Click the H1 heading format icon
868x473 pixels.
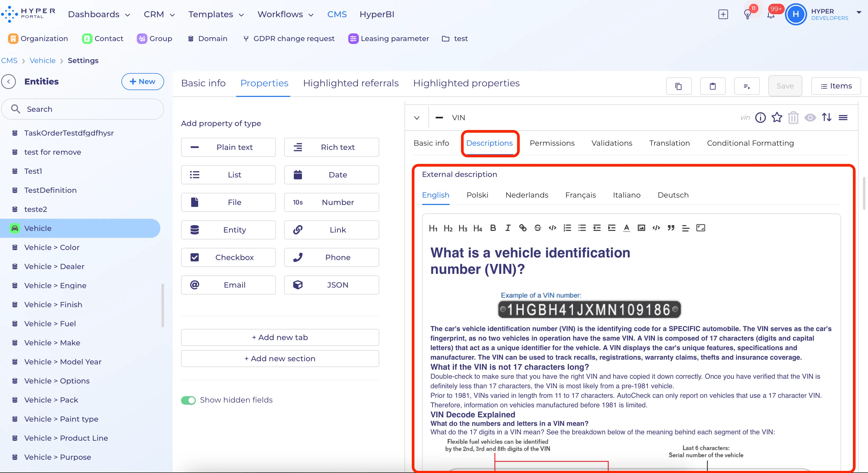coord(433,228)
